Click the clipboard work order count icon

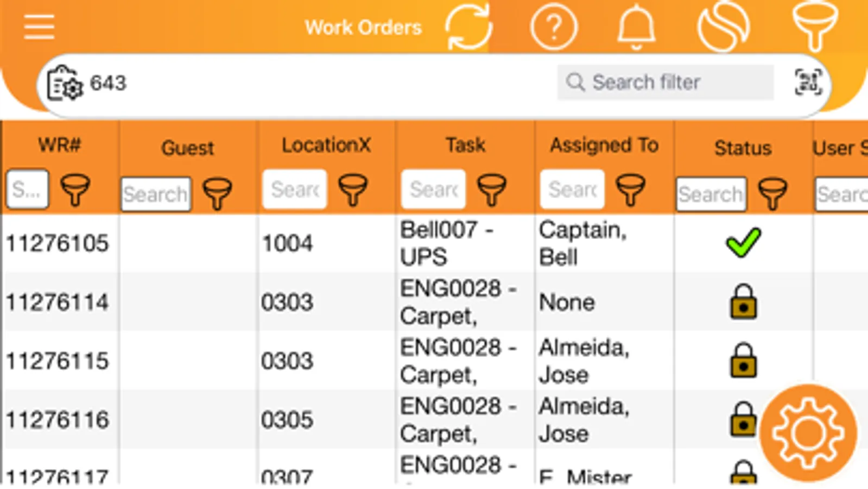point(65,83)
